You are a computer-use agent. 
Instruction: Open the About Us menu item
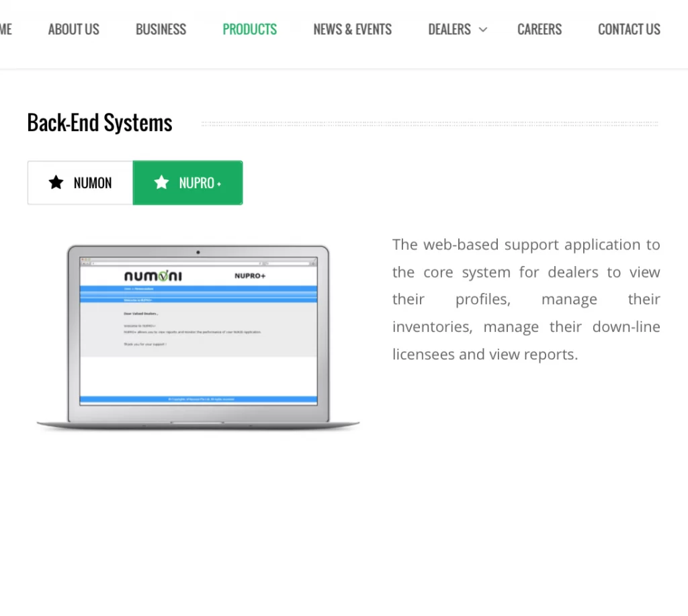pos(73,30)
